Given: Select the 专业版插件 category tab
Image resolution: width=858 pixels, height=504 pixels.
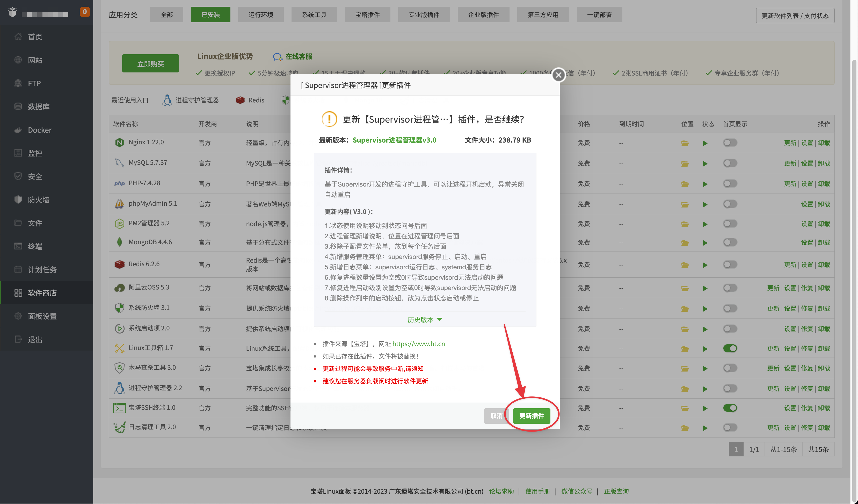Looking at the screenshot, I should tap(424, 15).
